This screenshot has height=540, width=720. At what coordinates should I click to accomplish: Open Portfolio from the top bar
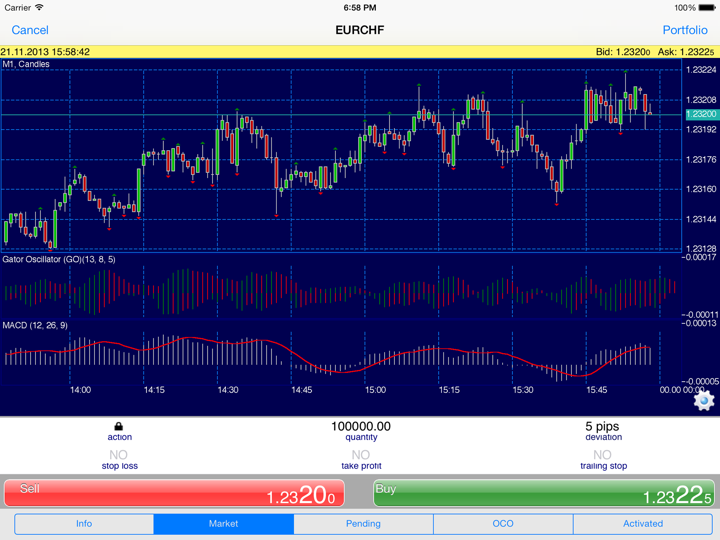pos(685,30)
